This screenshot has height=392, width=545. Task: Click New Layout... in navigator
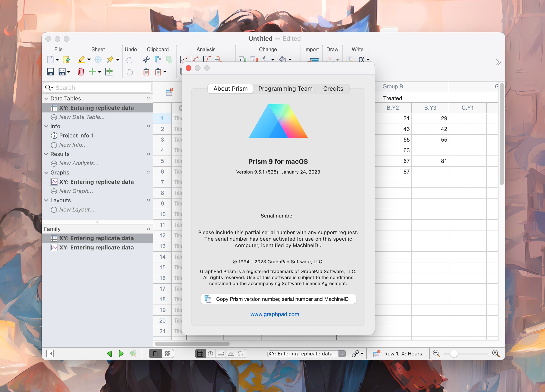pyautogui.click(x=77, y=210)
